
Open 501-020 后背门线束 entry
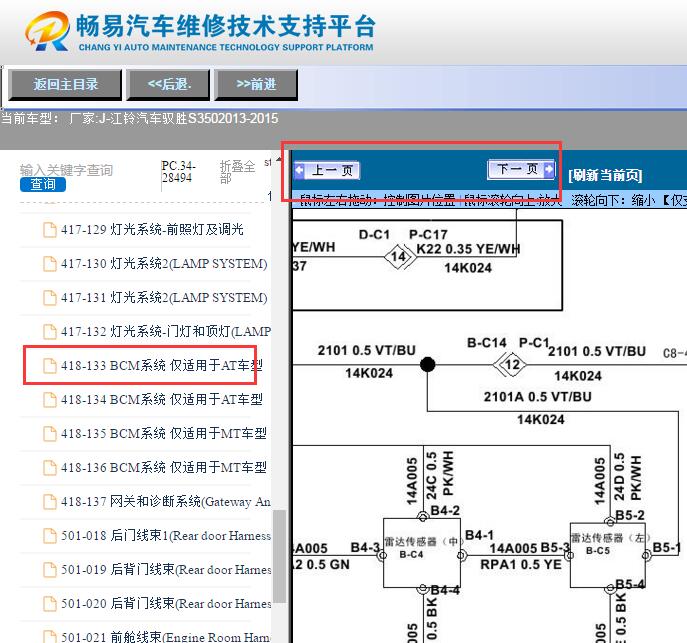click(166, 604)
